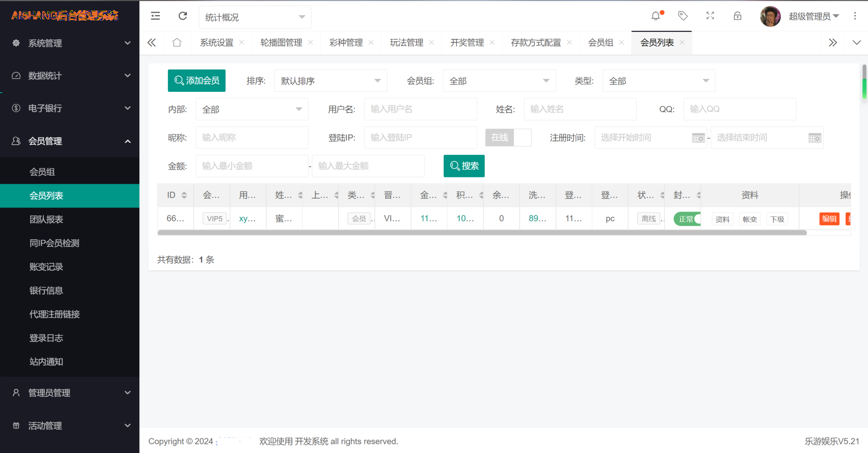
Task: Open the 默认排序 sort dropdown
Action: [331, 81]
